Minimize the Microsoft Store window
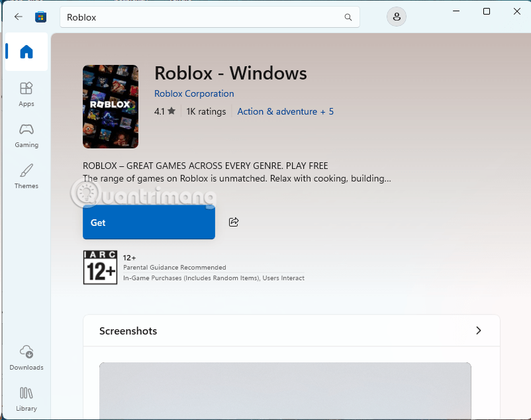The image size is (531, 420). click(x=456, y=11)
